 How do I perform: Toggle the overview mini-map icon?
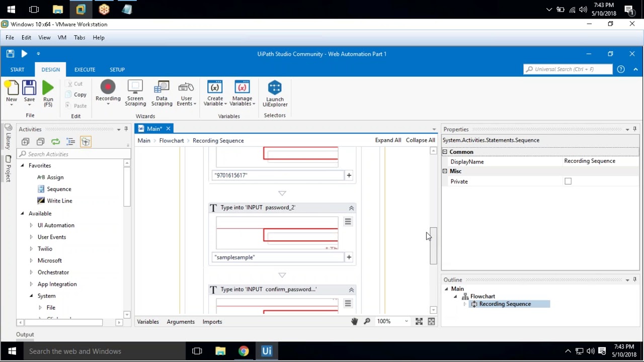(x=431, y=321)
